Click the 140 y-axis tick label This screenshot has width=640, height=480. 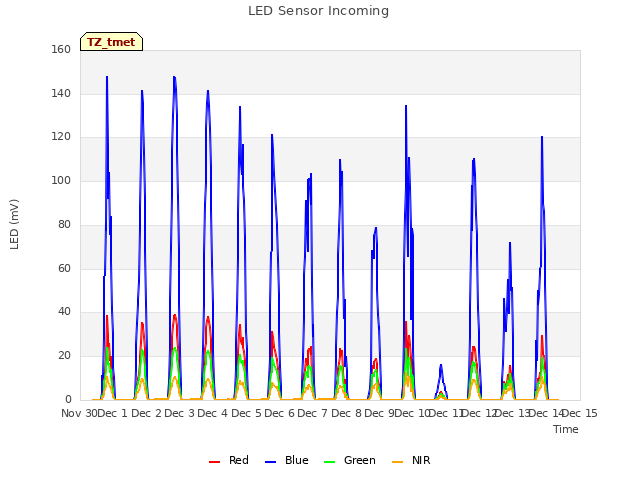coord(61,93)
